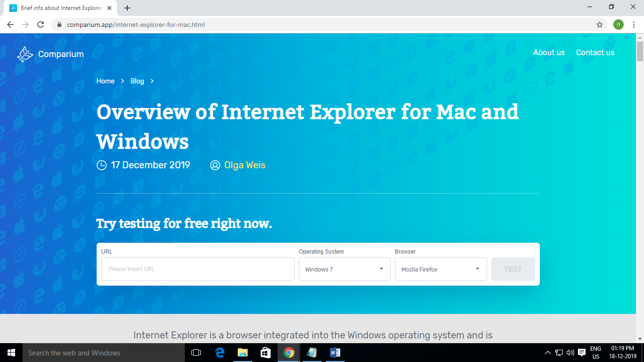The width and height of the screenshot is (644, 362).
Task: Open the About us menu item
Action: 549,53
